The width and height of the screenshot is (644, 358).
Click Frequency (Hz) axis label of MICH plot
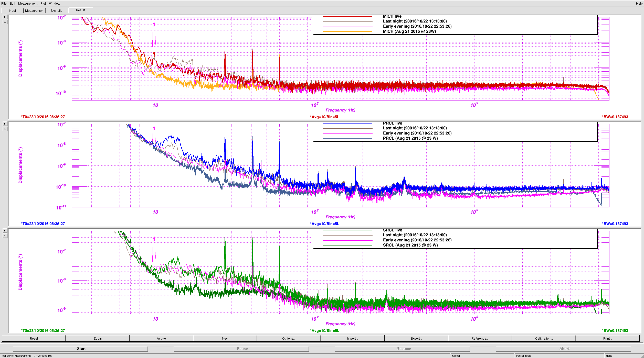pyautogui.click(x=340, y=110)
